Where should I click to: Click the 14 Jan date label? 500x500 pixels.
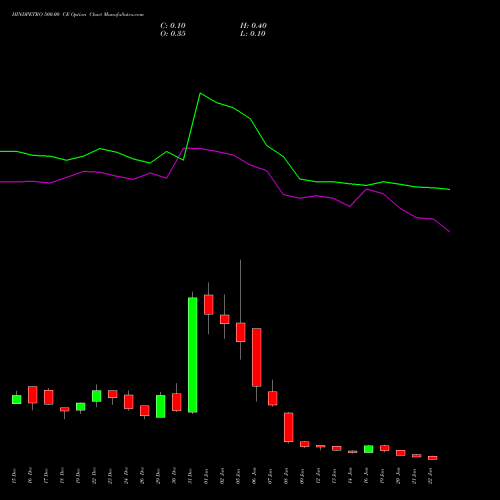pyautogui.click(x=350, y=476)
